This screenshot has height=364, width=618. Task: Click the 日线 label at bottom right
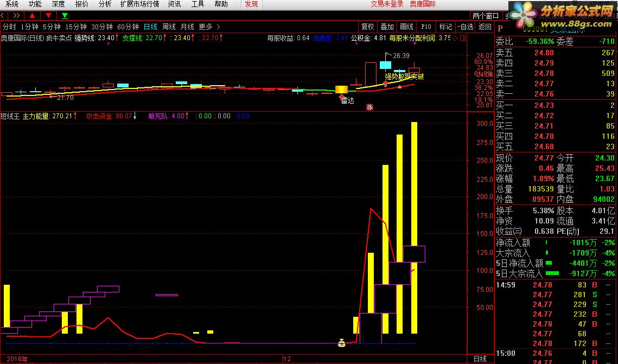point(480,359)
